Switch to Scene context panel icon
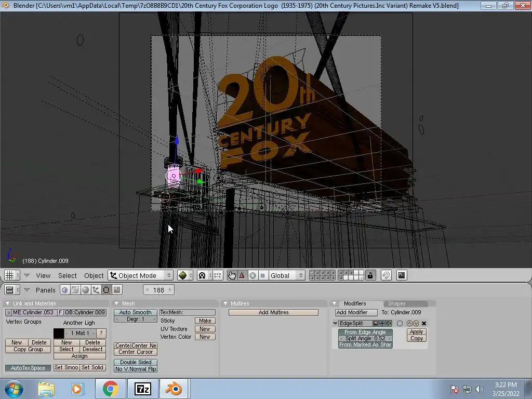The height and width of the screenshot is (399, 532). click(x=117, y=290)
